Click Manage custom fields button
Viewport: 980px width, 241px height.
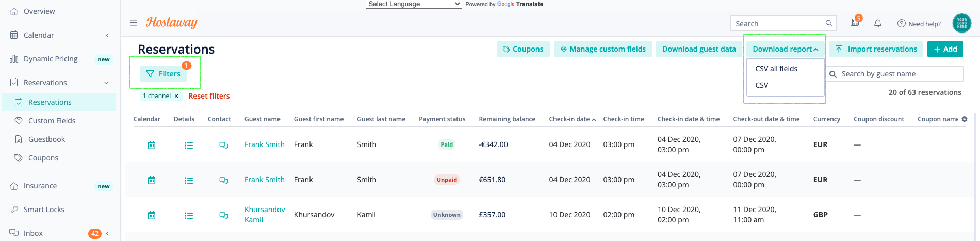[x=602, y=49]
